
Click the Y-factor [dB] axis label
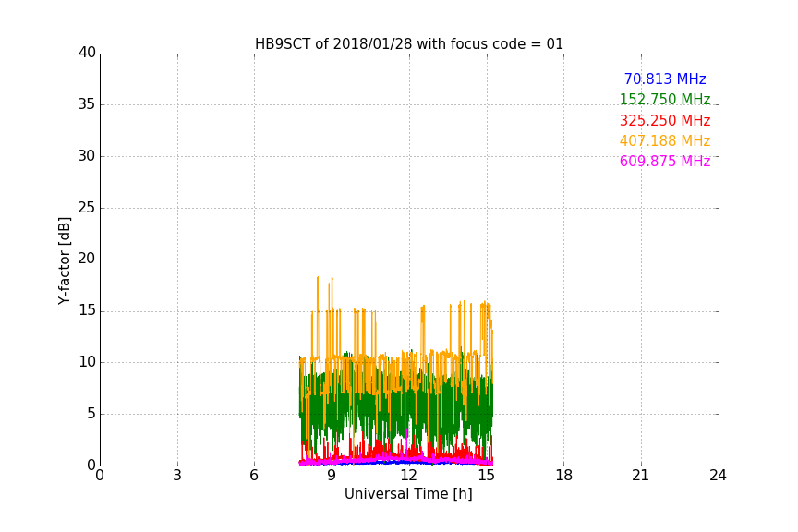(64, 260)
